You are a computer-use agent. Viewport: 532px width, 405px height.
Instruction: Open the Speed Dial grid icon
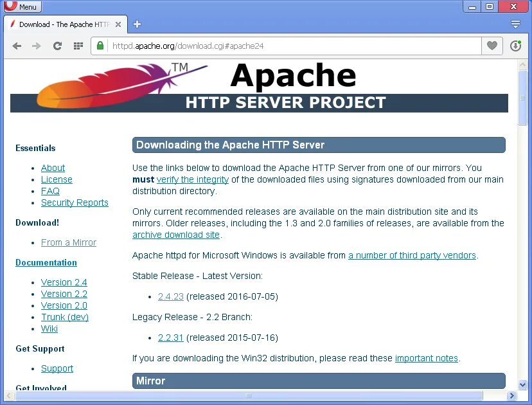[78, 46]
